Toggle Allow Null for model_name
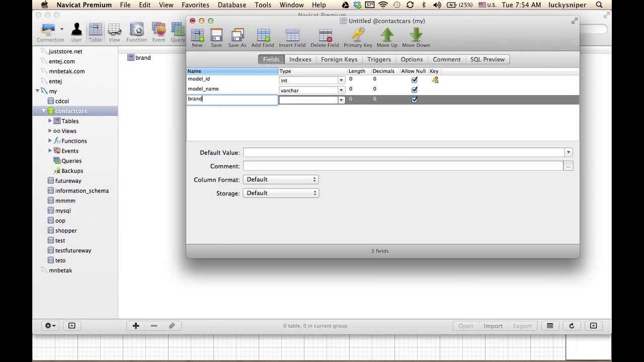 click(x=415, y=89)
